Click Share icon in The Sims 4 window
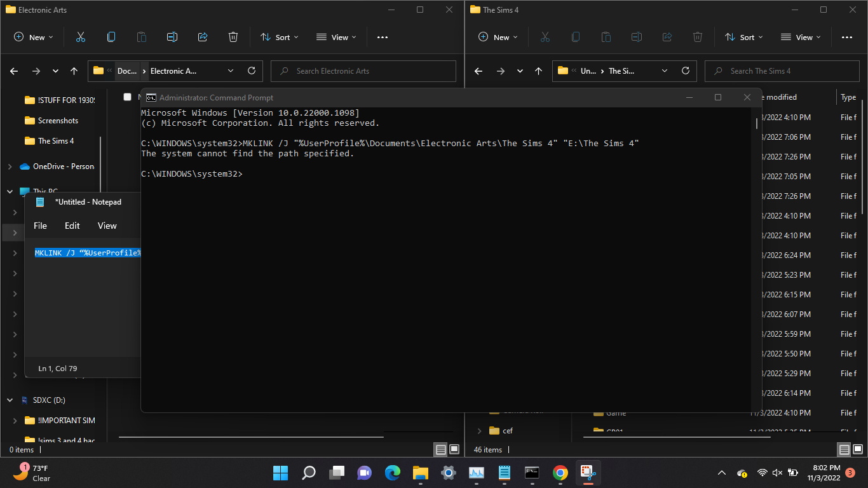Viewport: 868px width, 488px height. [x=667, y=37]
